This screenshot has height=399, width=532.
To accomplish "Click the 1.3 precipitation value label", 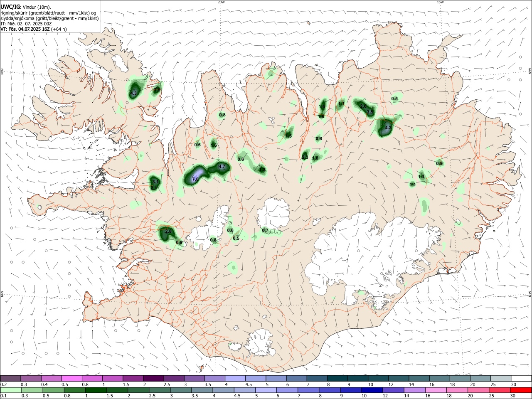I will [262, 170].
